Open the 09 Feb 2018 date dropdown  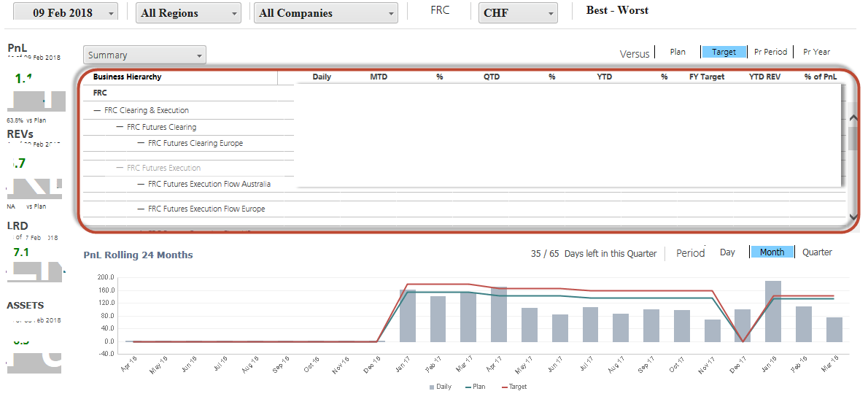(66, 13)
